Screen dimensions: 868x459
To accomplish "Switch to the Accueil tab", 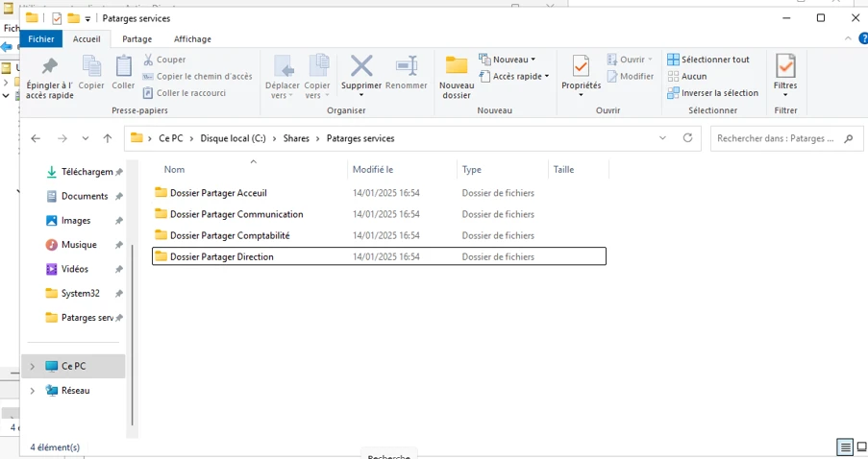I will click(x=87, y=38).
